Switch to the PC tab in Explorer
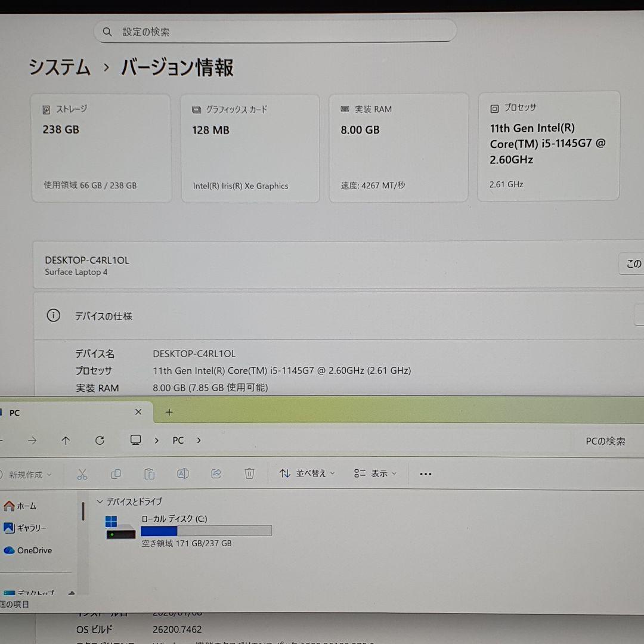The image size is (644, 644). coord(13,412)
